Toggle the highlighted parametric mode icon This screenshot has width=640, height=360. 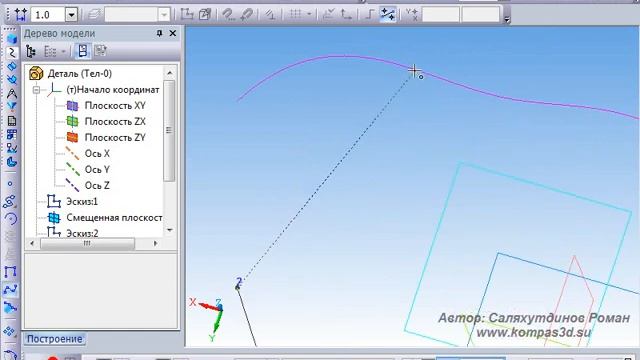[x=387, y=15]
